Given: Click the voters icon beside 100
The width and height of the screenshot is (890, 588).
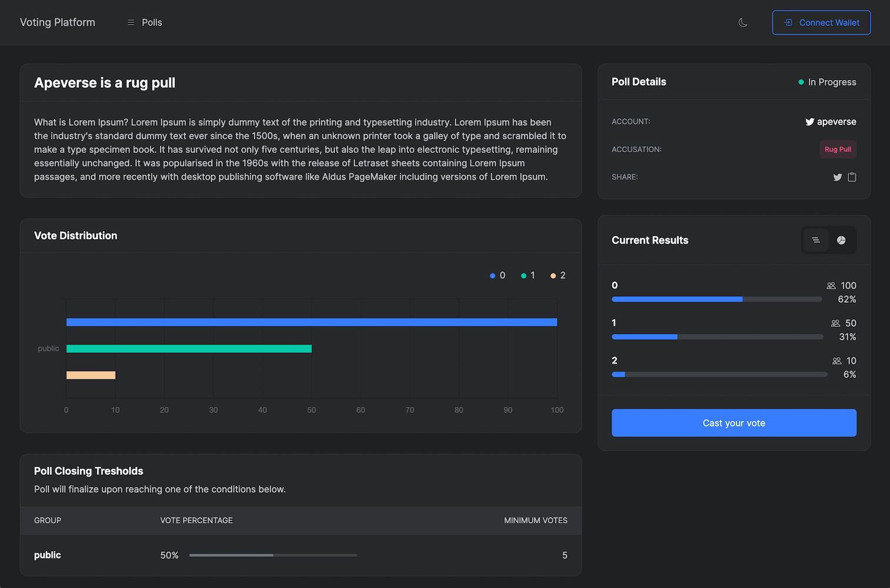Looking at the screenshot, I should 831,286.
